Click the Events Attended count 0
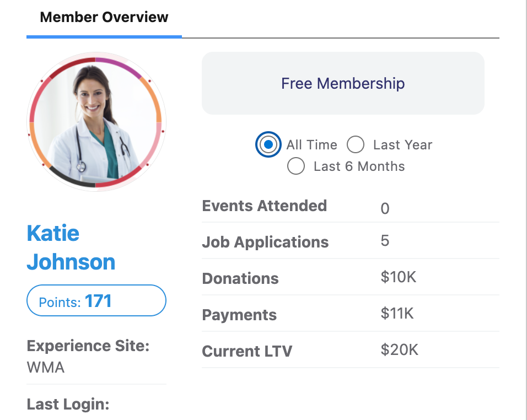 tap(385, 208)
